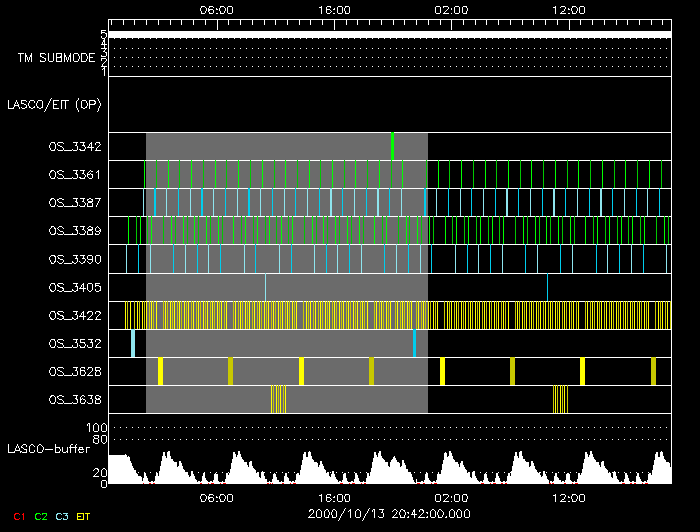Screen dimensions: 700x532
Task: Select the green C2 legend entry
Action: 41,516
